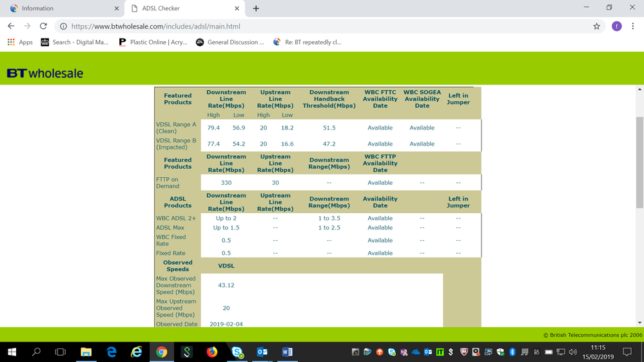
Task: Select the ADSL Checker tab
Action: click(x=181, y=8)
